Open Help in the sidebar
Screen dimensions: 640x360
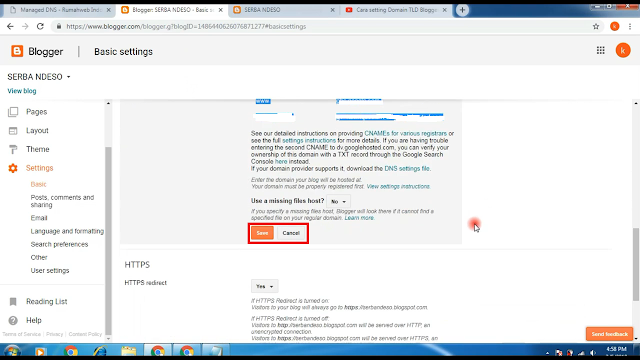tap(33, 320)
